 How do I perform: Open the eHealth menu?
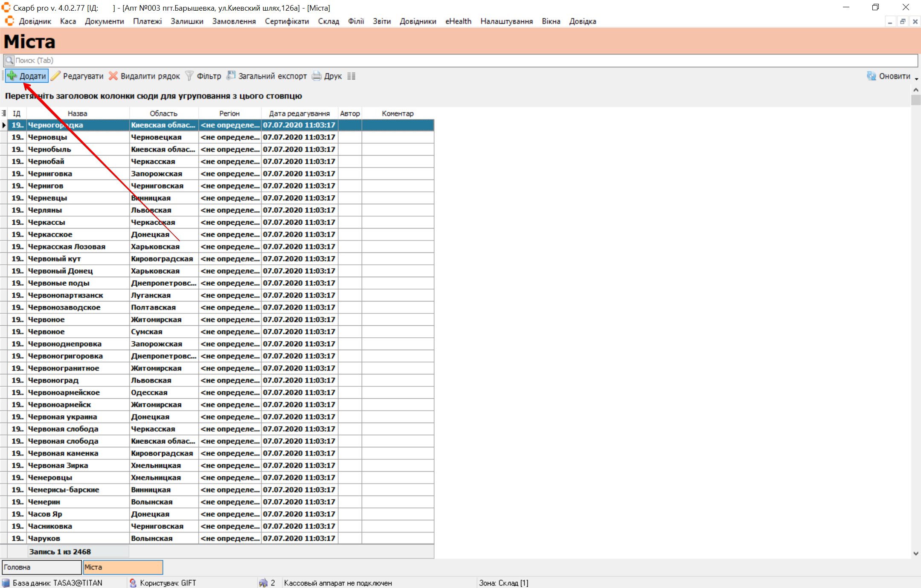458,21
